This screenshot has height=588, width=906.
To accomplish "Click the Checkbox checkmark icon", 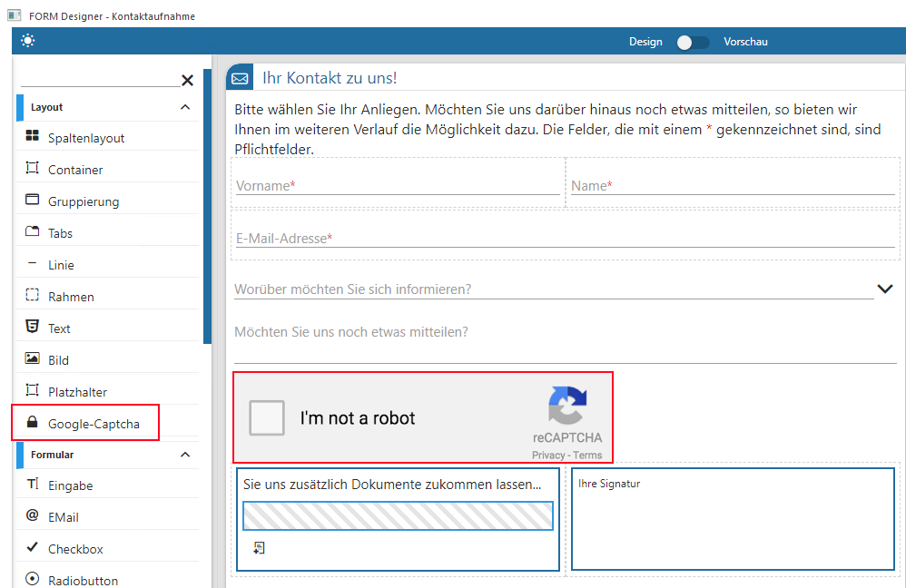I will pyautogui.click(x=33, y=546).
